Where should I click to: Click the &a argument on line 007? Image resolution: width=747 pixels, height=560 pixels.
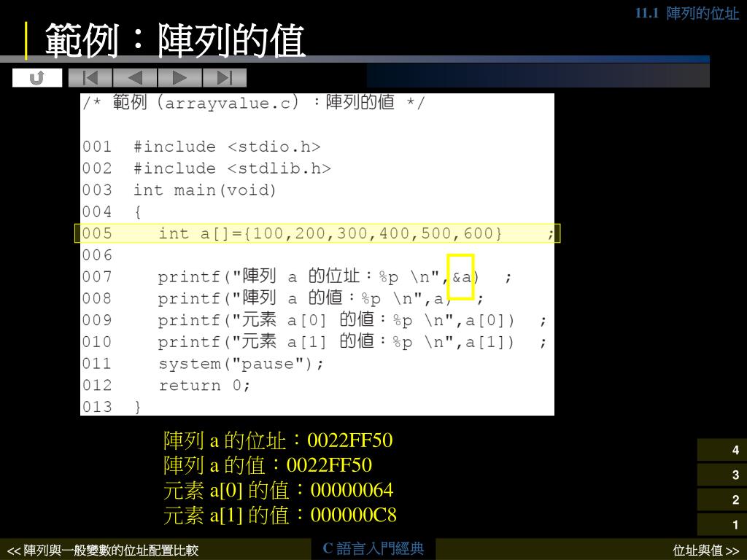(x=461, y=276)
